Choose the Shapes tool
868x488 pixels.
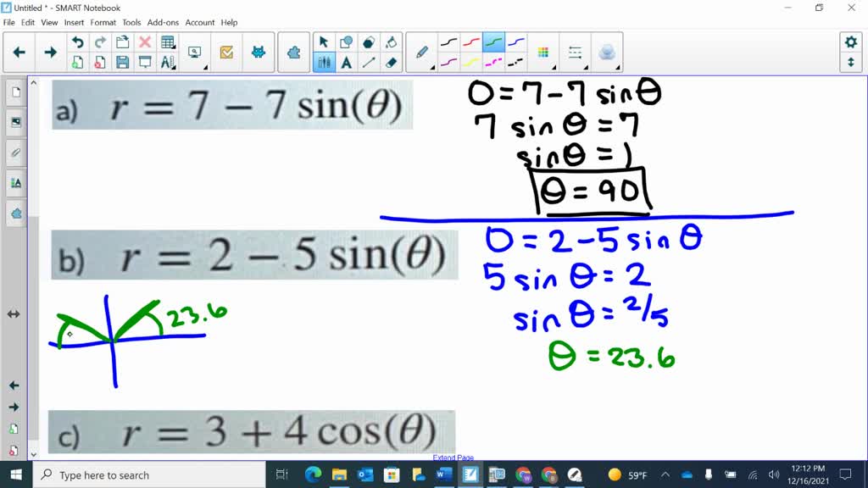coord(347,42)
